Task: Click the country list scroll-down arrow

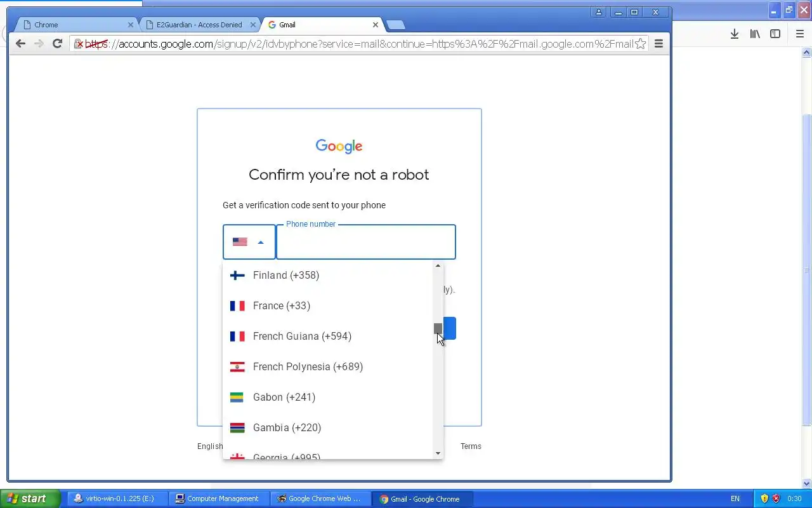Action: click(x=438, y=453)
